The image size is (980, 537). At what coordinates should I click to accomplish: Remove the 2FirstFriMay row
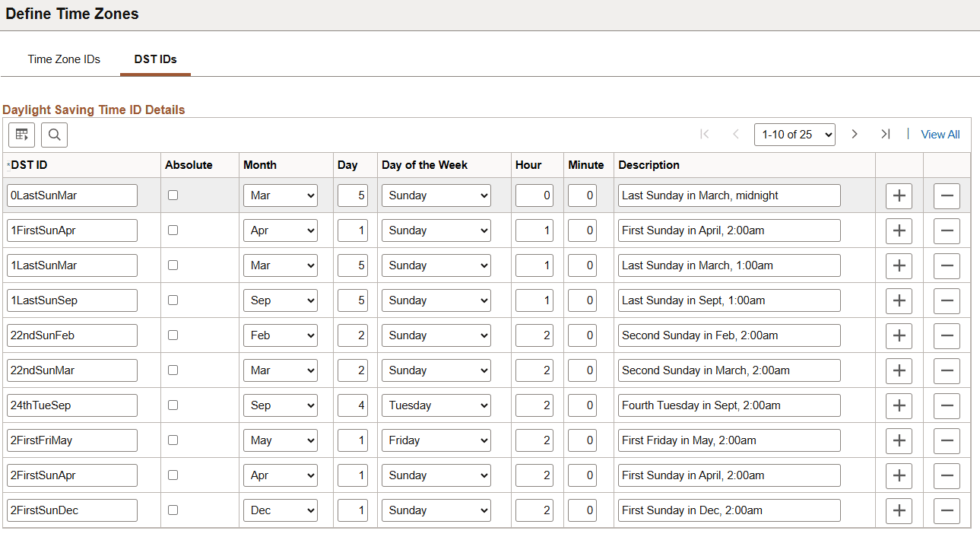click(947, 440)
